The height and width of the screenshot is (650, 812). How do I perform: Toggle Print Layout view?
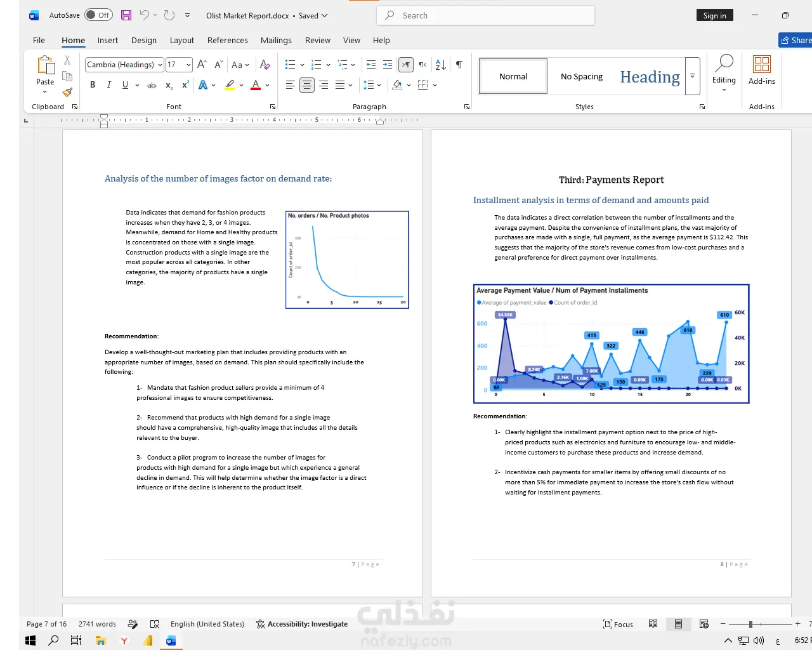(678, 624)
